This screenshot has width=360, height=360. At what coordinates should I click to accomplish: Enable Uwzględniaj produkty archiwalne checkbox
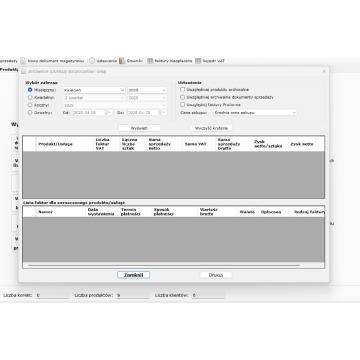pyautogui.click(x=182, y=90)
